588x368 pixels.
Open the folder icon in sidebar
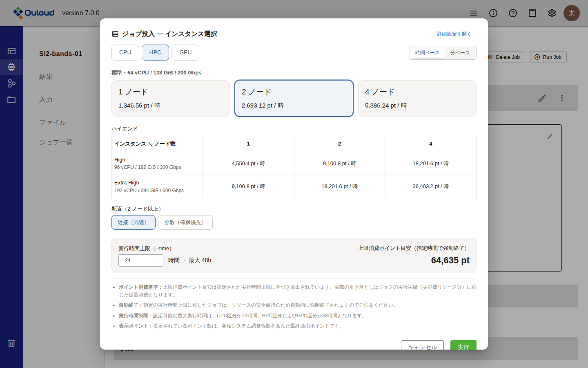(11, 100)
